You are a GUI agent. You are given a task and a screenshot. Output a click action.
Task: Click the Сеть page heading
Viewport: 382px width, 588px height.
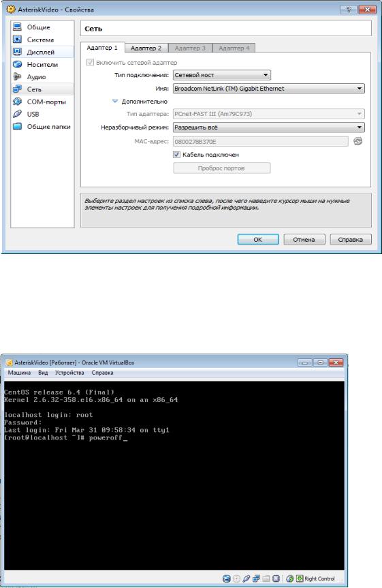pos(93,29)
